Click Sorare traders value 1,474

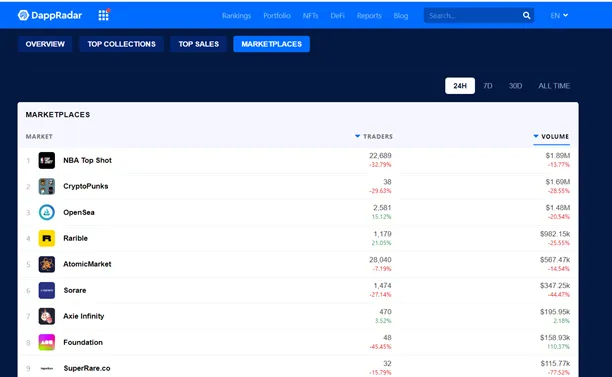(x=382, y=286)
